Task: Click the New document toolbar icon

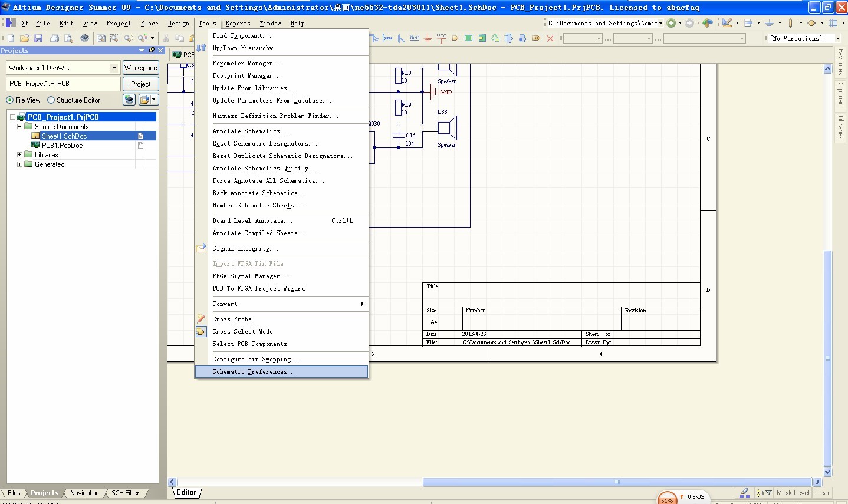Action: coord(11,38)
